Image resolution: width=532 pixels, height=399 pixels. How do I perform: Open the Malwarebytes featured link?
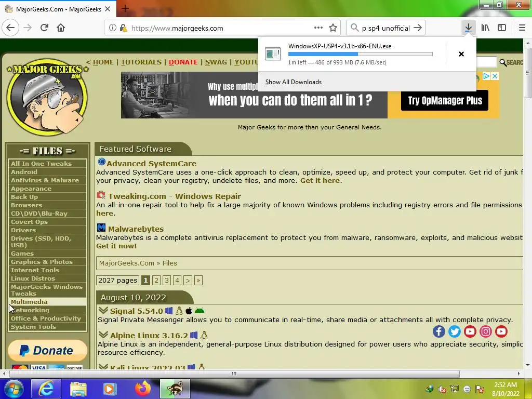(x=136, y=229)
